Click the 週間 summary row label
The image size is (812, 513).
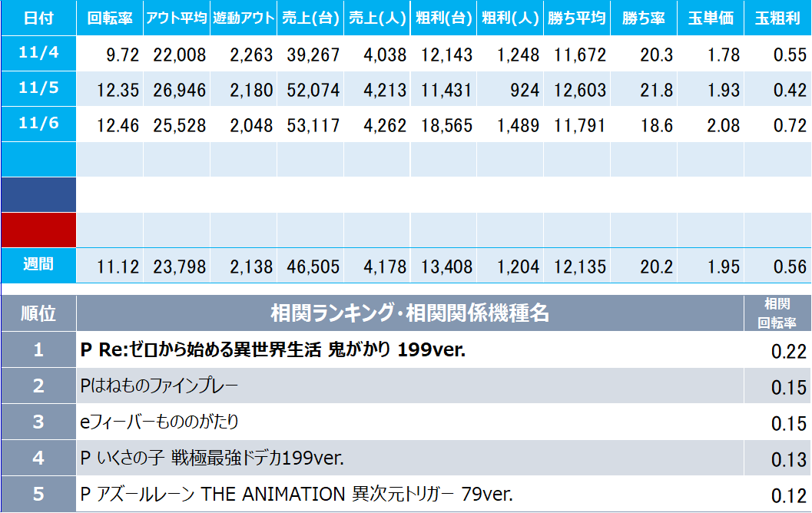click(38, 266)
